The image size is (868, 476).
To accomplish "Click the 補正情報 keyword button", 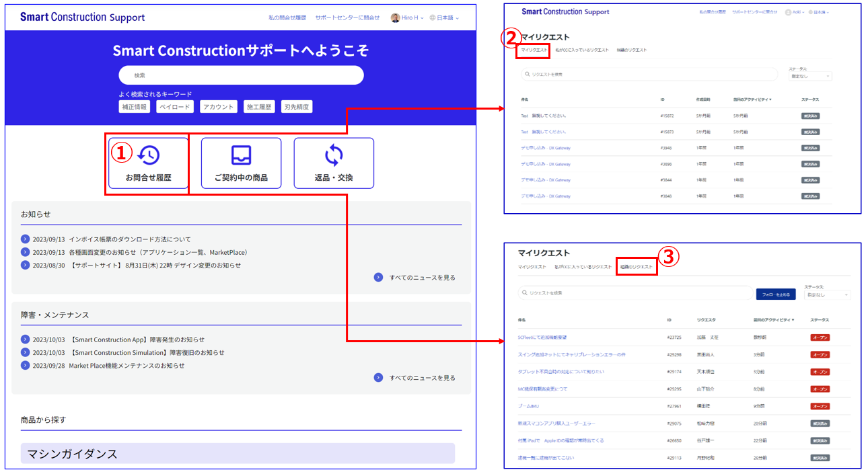I will [x=133, y=107].
